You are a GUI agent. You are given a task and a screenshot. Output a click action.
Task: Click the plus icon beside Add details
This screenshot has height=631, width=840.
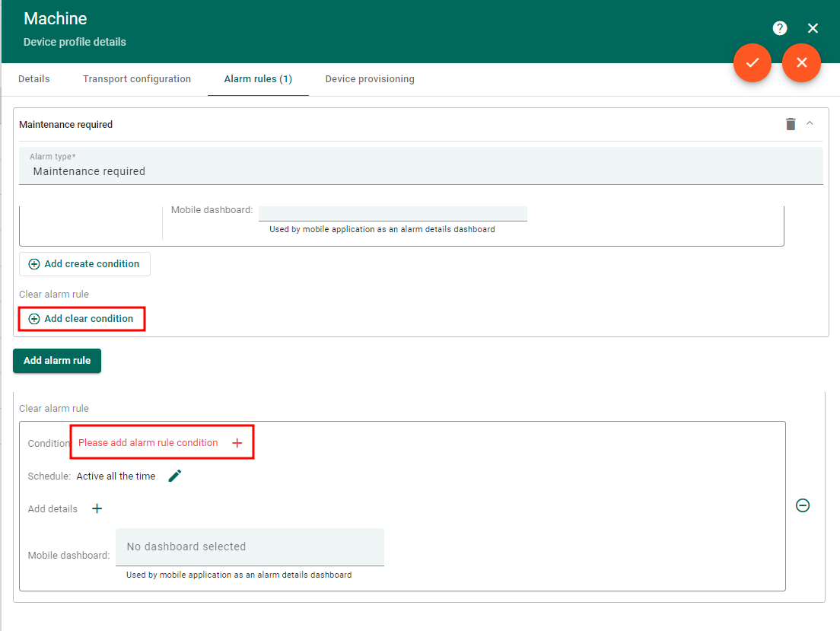coord(97,508)
